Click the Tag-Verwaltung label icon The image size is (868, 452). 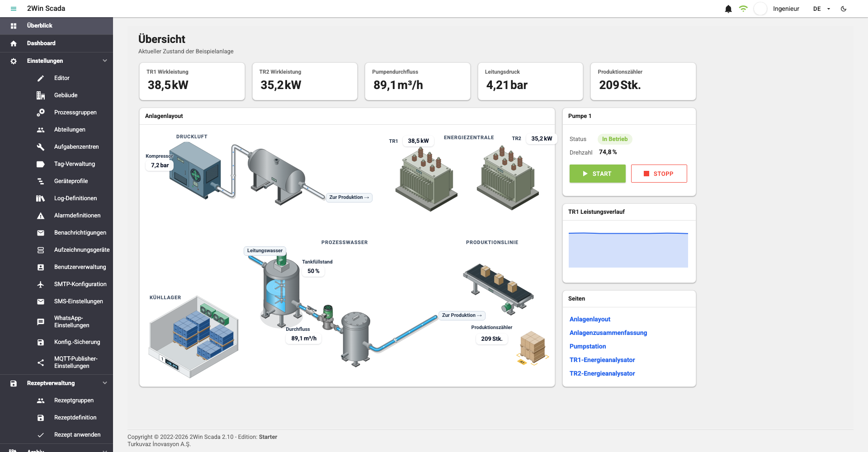[x=41, y=164]
